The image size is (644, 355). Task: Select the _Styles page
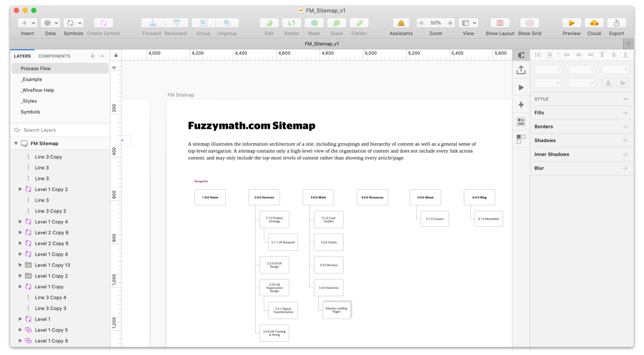(60, 101)
